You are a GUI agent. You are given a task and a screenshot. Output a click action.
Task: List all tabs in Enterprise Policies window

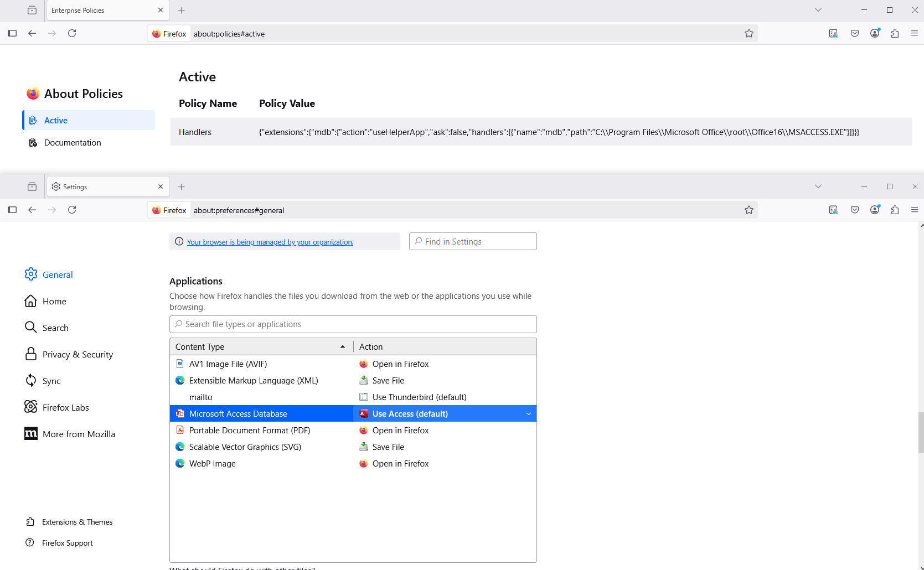click(x=818, y=10)
